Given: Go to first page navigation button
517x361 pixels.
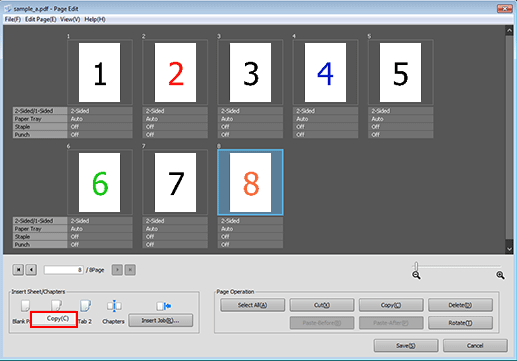Looking at the screenshot, I should coord(18,270).
